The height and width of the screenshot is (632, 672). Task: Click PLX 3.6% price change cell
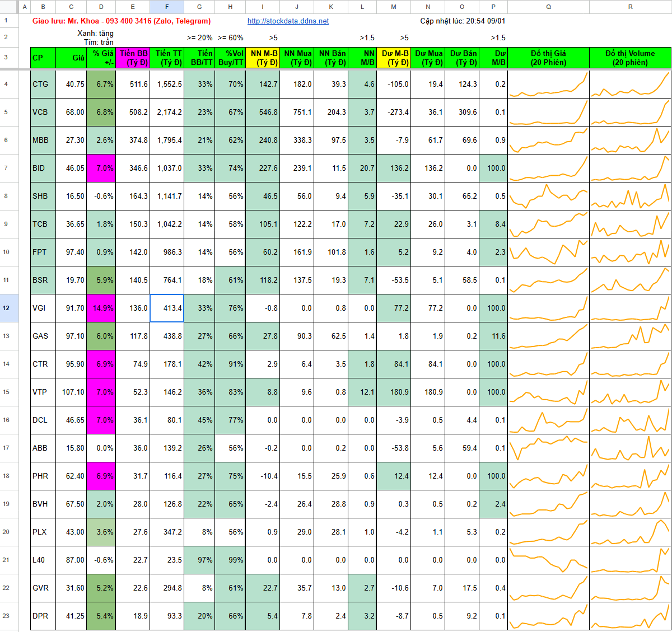101,532
